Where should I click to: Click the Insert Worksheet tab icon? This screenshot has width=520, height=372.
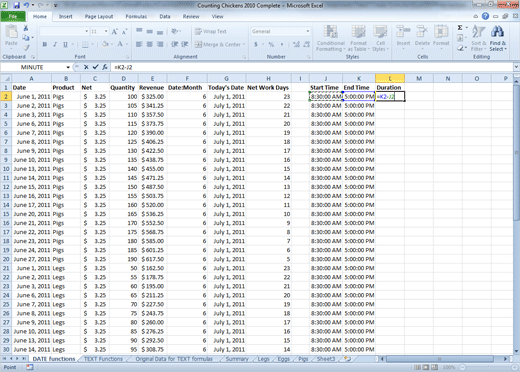[x=347, y=359]
